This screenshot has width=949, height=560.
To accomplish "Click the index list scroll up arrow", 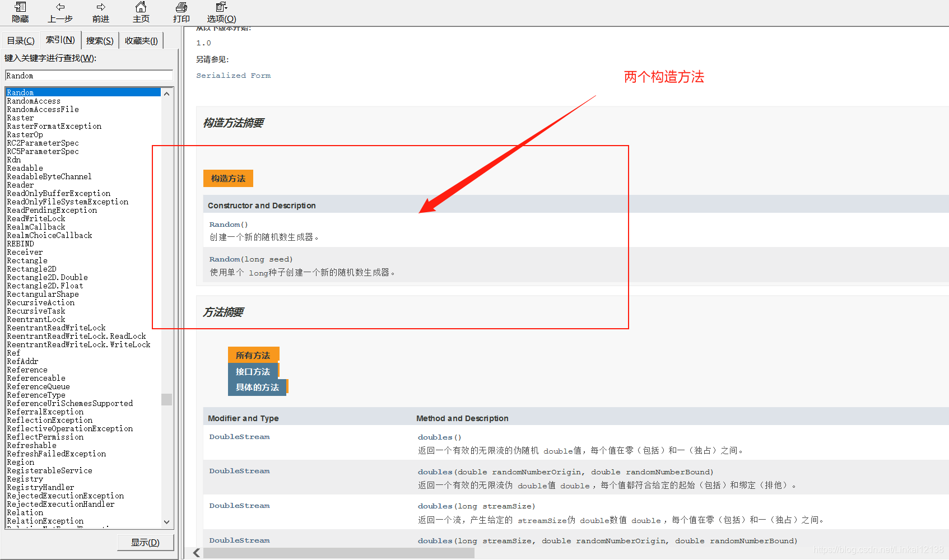I will (166, 94).
